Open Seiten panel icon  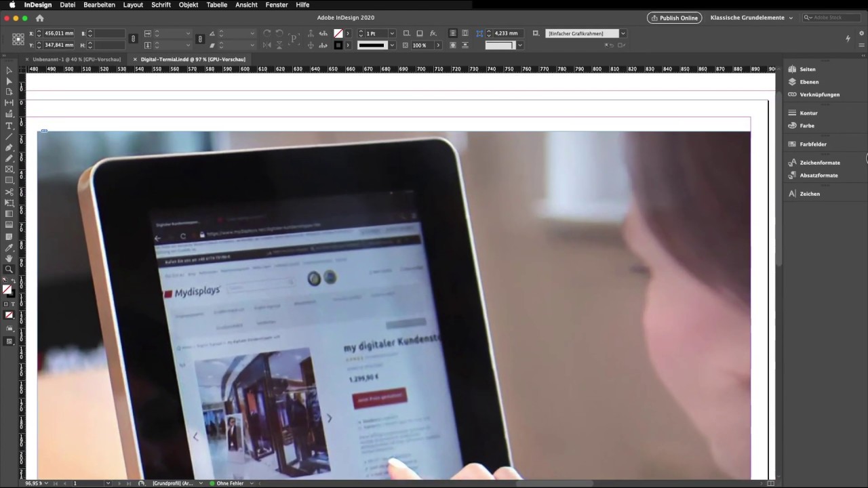[x=792, y=69]
